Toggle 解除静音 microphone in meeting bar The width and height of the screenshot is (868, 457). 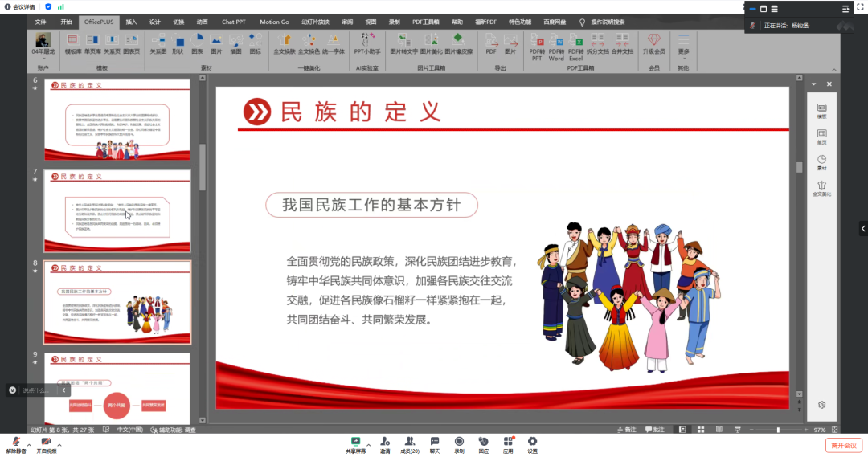pyautogui.click(x=15, y=445)
